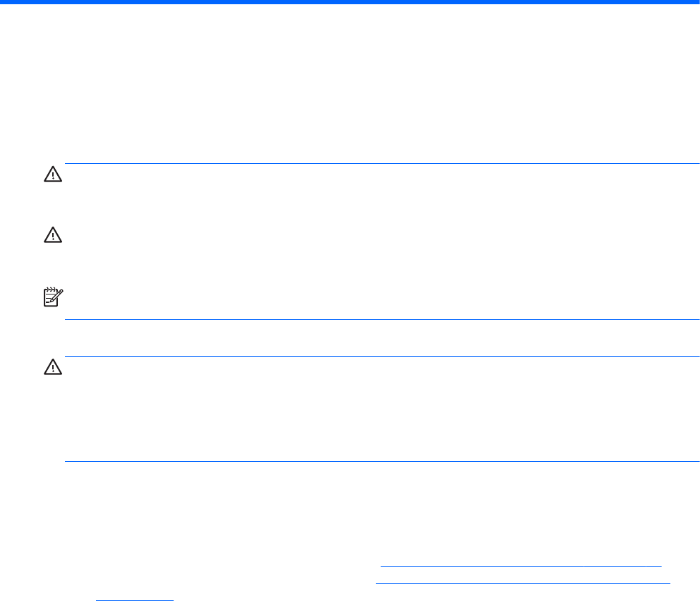This screenshot has width=700, height=601.
Task: Open the second, longer underlined link
Action: click(522, 583)
